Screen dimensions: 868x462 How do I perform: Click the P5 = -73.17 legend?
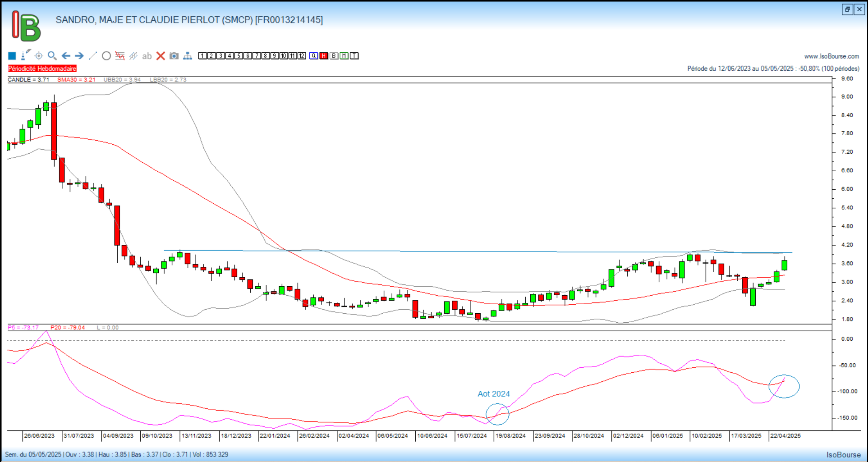[x=23, y=328]
